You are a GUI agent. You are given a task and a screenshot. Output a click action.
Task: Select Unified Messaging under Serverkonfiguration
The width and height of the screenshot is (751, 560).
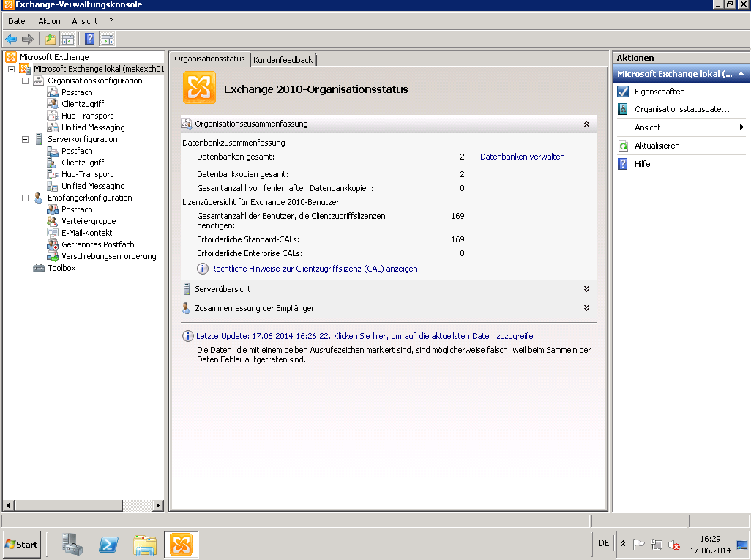coord(93,186)
